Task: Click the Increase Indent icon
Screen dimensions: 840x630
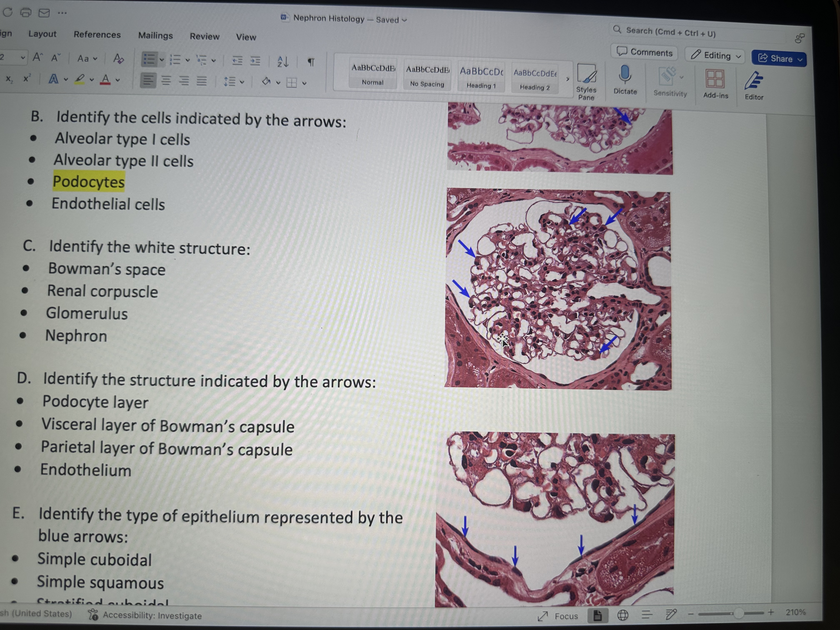Action: point(255,61)
